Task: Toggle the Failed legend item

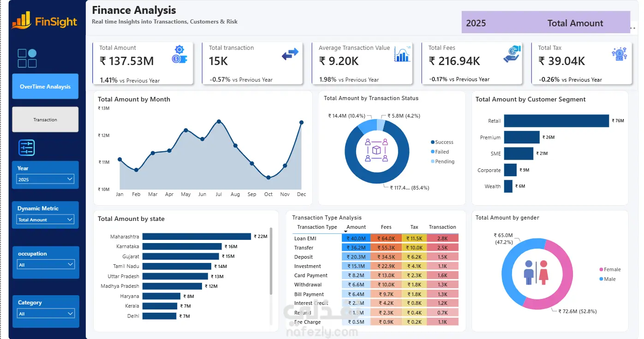Action: pos(440,152)
